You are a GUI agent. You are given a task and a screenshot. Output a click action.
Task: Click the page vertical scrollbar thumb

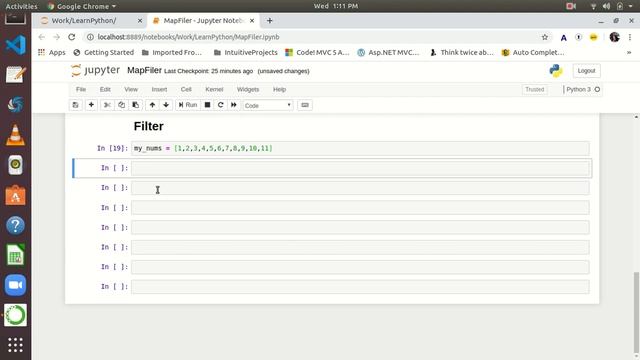click(636, 312)
